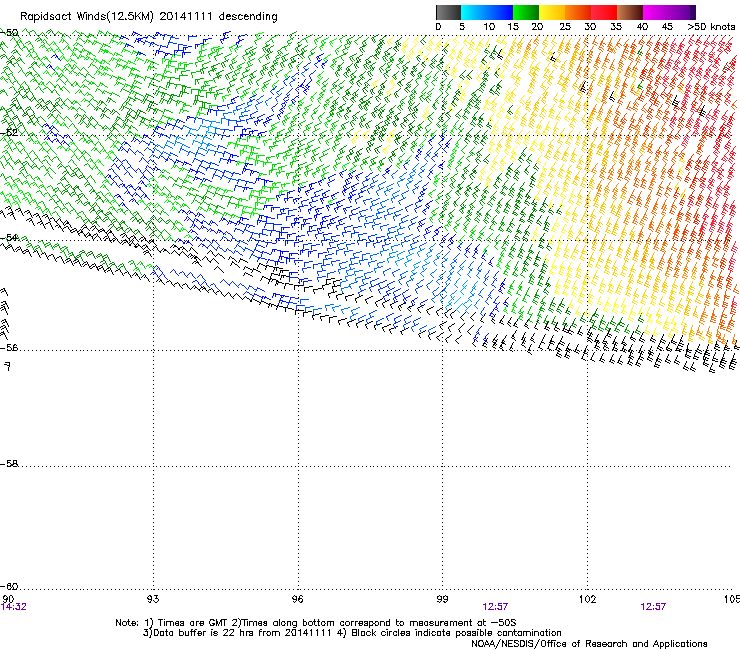Click the latitude label '-54'
The width and height of the screenshot is (740, 650).
9,237
